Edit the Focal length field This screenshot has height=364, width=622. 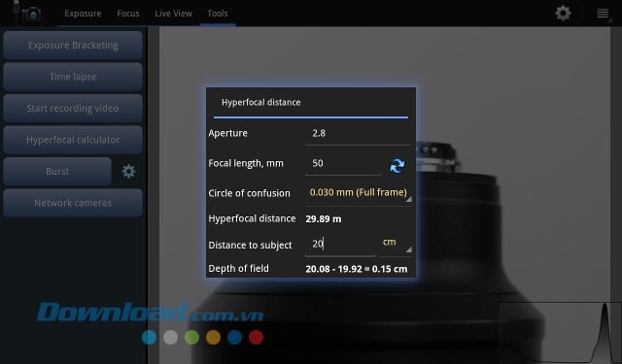pyautogui.click(x=343, y=164)
